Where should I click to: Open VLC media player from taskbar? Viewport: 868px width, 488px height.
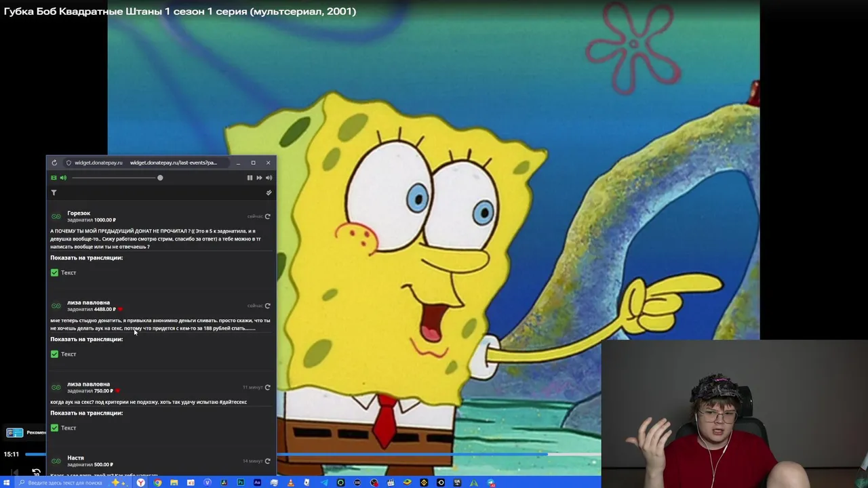coord(290,483)
